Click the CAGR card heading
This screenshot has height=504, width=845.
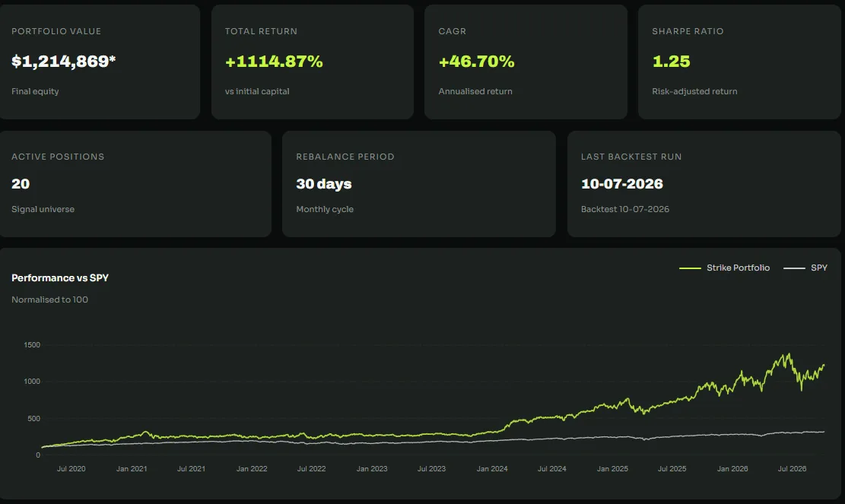452,31
